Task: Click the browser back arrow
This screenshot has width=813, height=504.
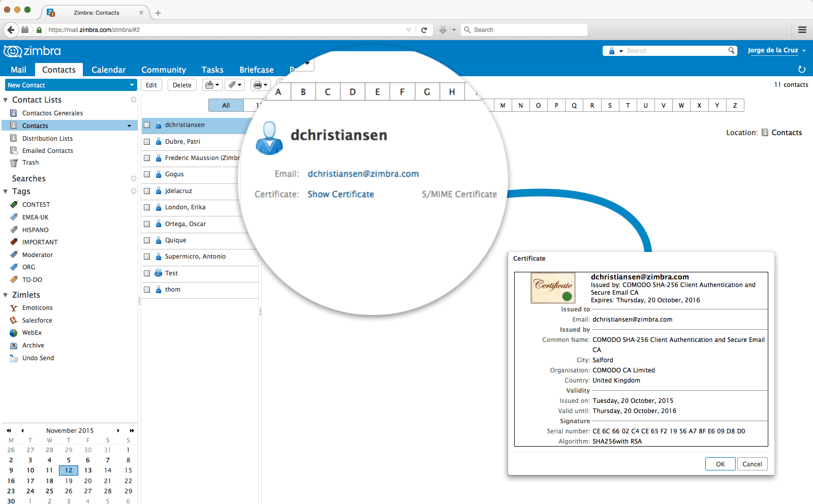Action: [x=11, y=30]
